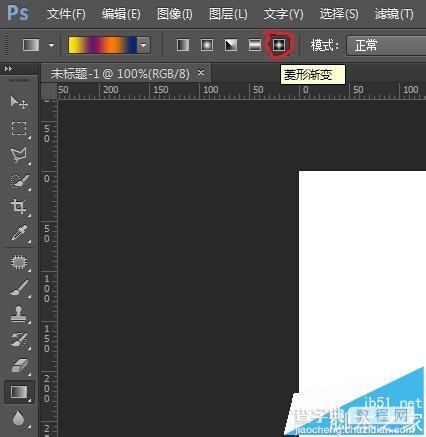Image resolution: width=426 pixels, height=437 pixels.
Task: Select the Eyedropper tool
Action: pos(19,233)
